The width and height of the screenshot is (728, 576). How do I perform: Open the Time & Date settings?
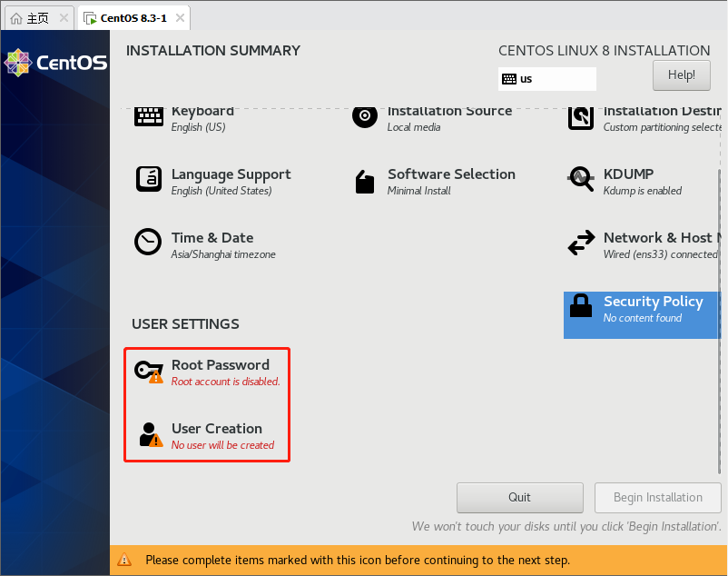point(205,245)
